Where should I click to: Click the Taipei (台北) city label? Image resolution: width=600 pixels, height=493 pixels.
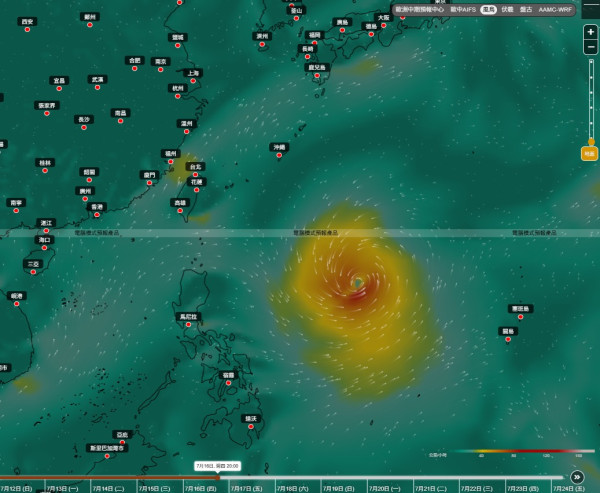196,167
